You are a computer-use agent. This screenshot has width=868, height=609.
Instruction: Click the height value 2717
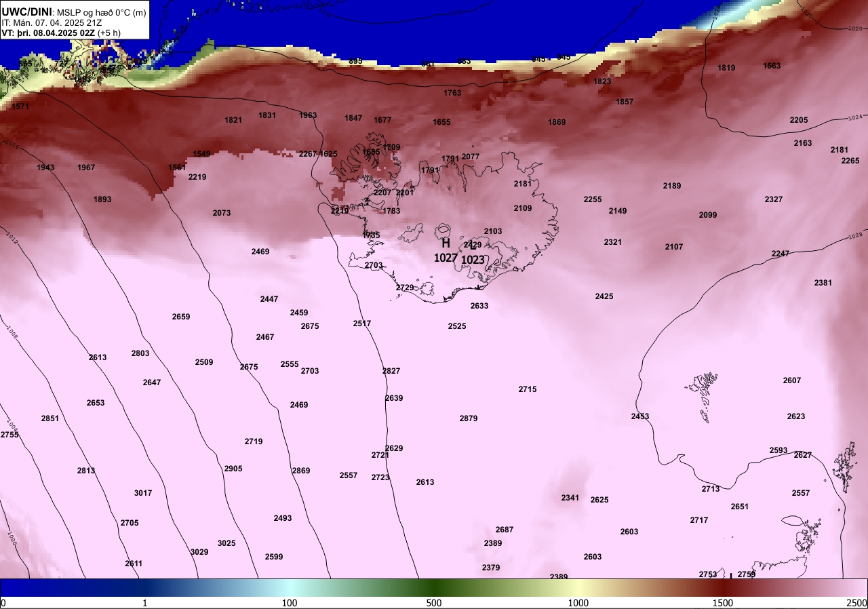699,520
